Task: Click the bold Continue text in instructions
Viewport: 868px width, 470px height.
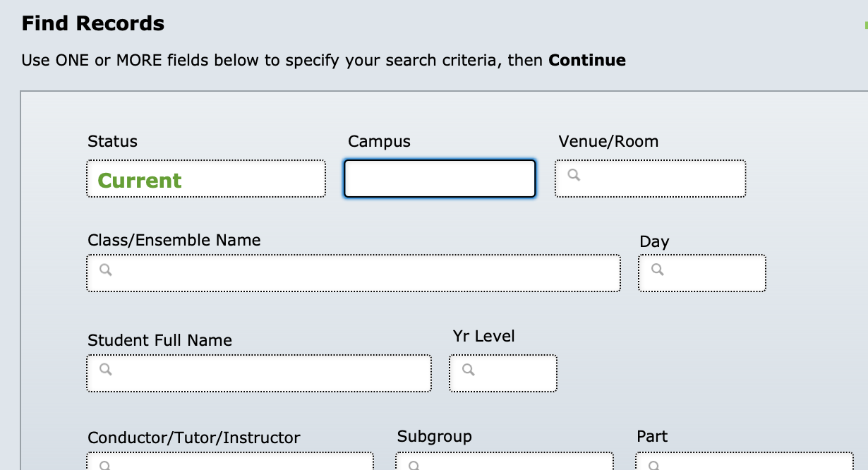Action: point(587,60)
